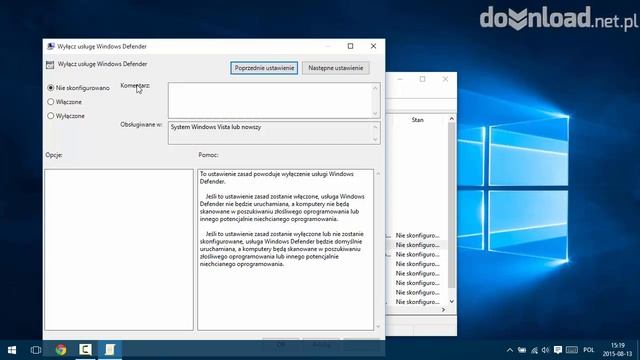
Task: Click the Komentarz box scroll-down arrow
Action: tap(376, 113)
